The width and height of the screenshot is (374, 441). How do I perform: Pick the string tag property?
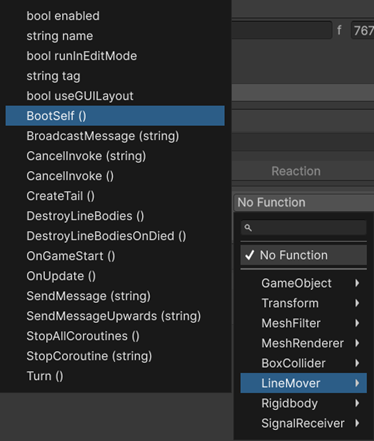tap(115, 76)
